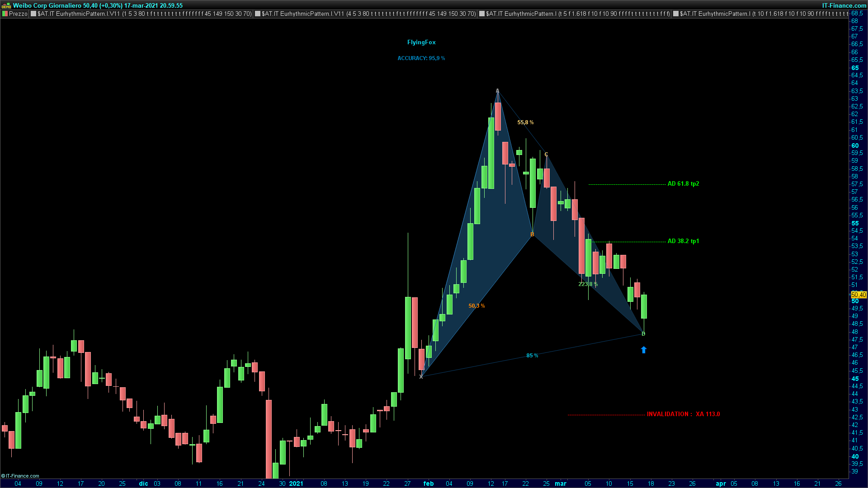The height and width of the screenshot is (488, 868).
Task: Open first EurhythmicPattern.I.V11 (1 5 3 80) label
Action: pyautogui.click(x=144, y=14)
